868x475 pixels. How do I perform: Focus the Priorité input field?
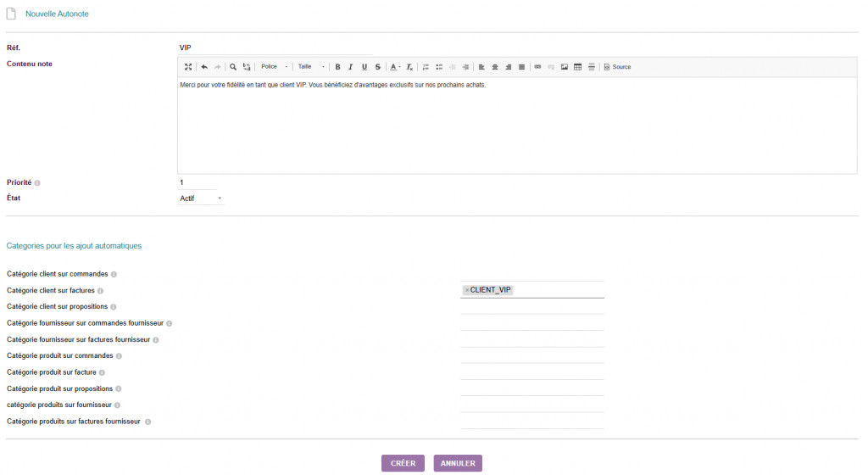pos(198,182)
